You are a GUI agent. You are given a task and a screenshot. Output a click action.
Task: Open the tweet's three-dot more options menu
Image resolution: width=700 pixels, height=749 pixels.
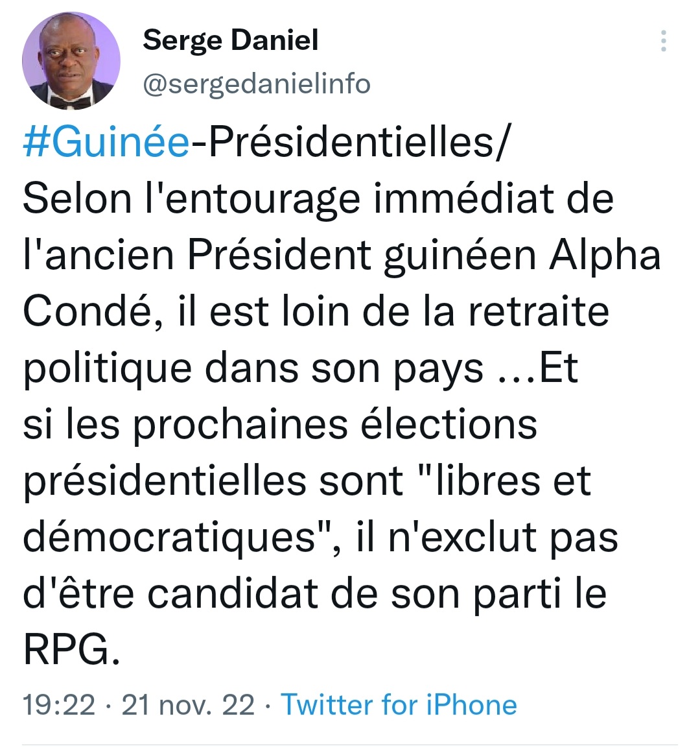pyautogui.click(x=663, y=41)
